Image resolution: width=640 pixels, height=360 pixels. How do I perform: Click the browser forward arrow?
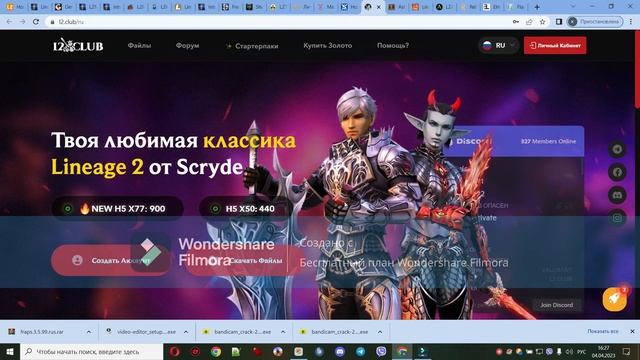[22, 22]
